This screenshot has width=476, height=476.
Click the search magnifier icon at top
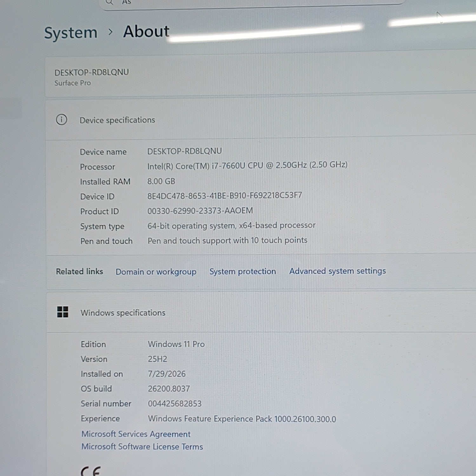109,2
